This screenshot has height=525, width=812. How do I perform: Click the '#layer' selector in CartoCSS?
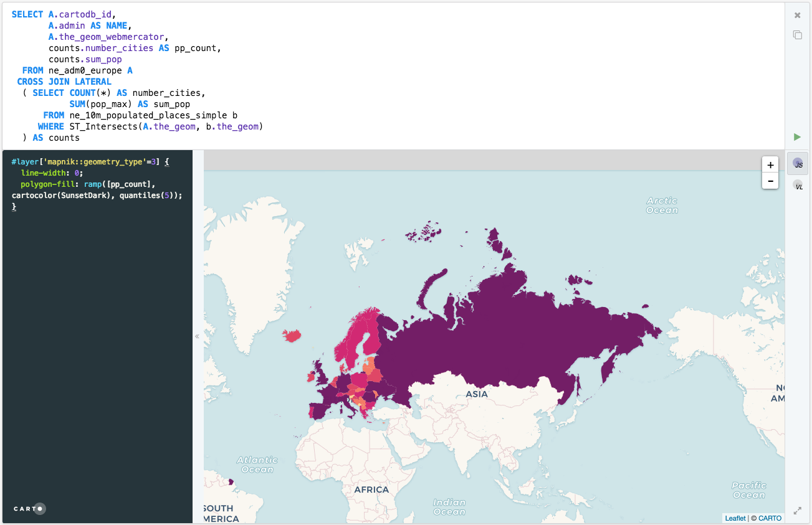[25, 162]
